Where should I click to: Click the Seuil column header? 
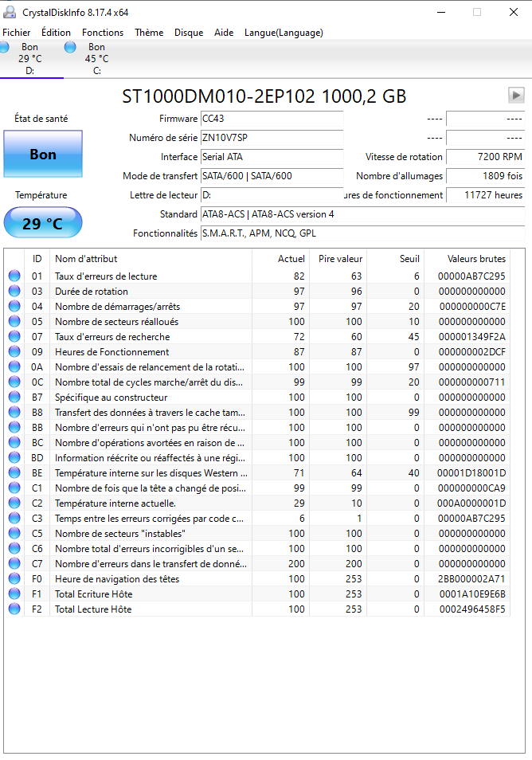coord(395,259)
